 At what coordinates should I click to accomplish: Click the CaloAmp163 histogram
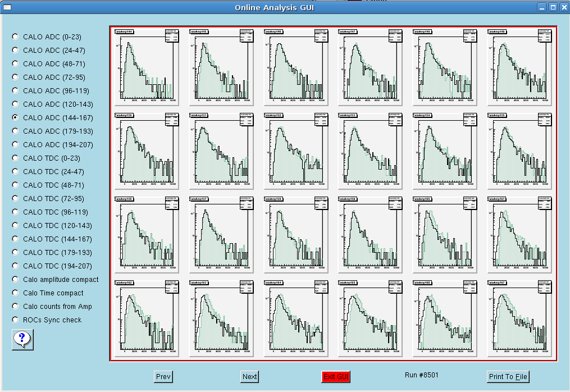pyautogui.click(x=221, y=318)
